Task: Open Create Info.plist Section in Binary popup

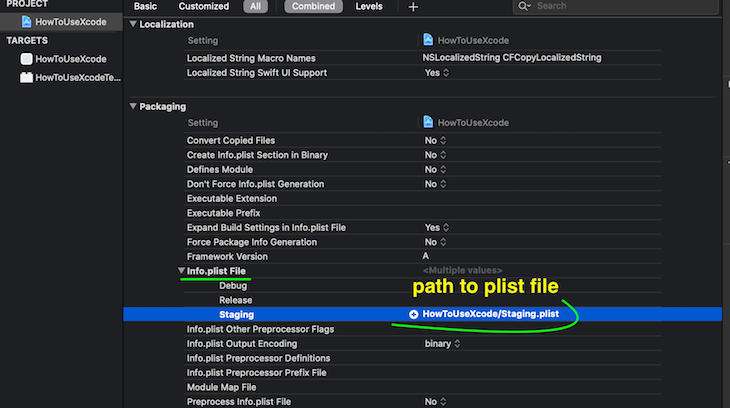Action: click(x=435, y=155)
